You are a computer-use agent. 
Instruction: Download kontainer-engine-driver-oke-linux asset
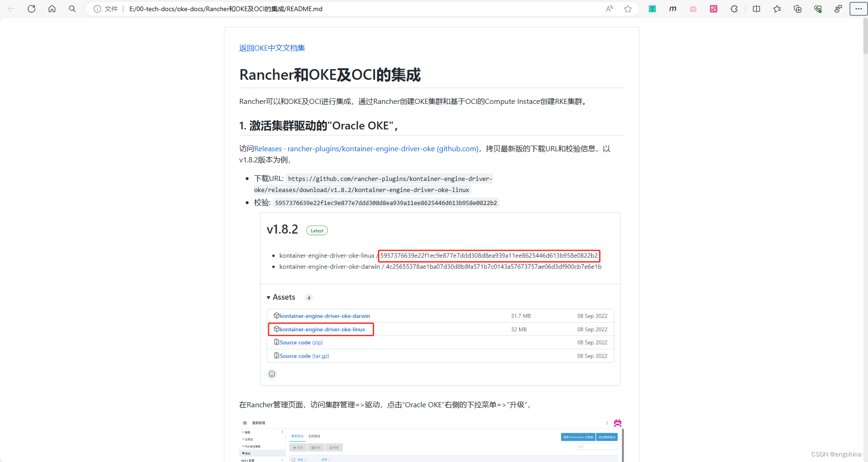coord(322,329)
